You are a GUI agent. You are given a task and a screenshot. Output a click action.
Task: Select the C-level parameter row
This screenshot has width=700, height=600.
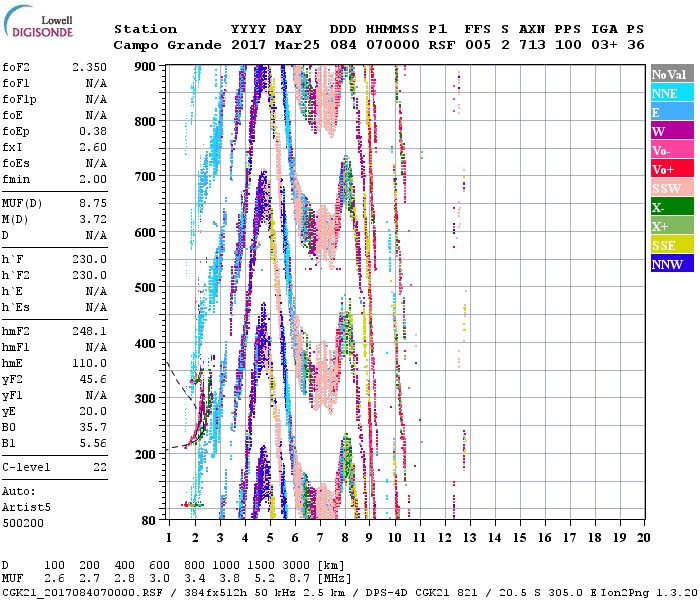(x=55, y=467)
